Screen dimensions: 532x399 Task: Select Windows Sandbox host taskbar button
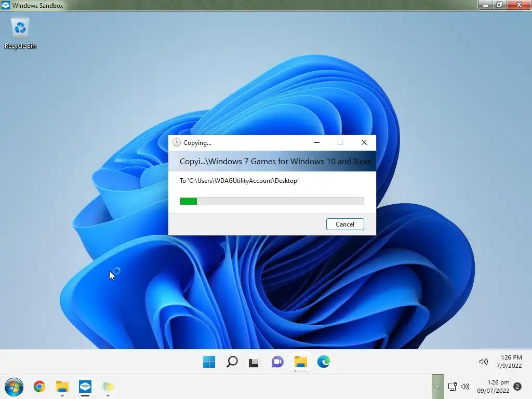click(85, 387)
